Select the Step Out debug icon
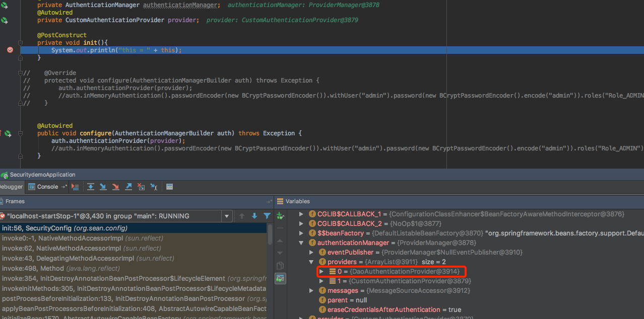The width and height of the screenshot is (644, 319). [x=128, y=187]
